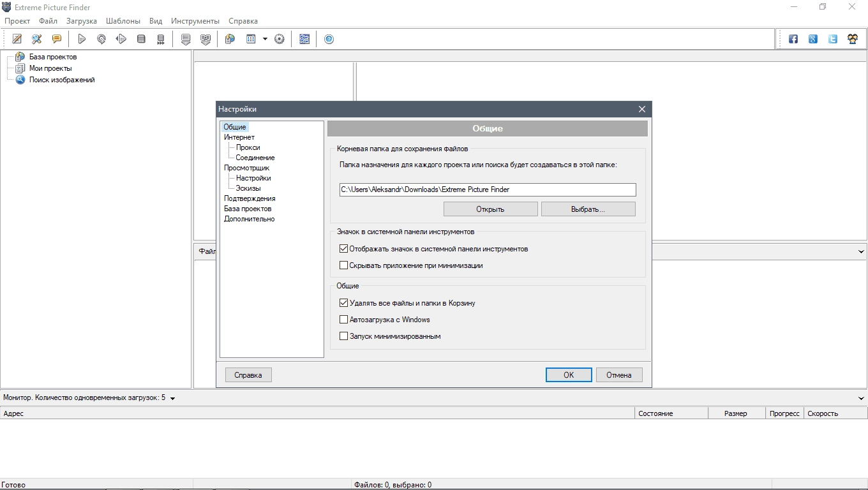Select Общие in the settings tree
The width and height of the screenshot is (868, 490).
click(235, 127)
